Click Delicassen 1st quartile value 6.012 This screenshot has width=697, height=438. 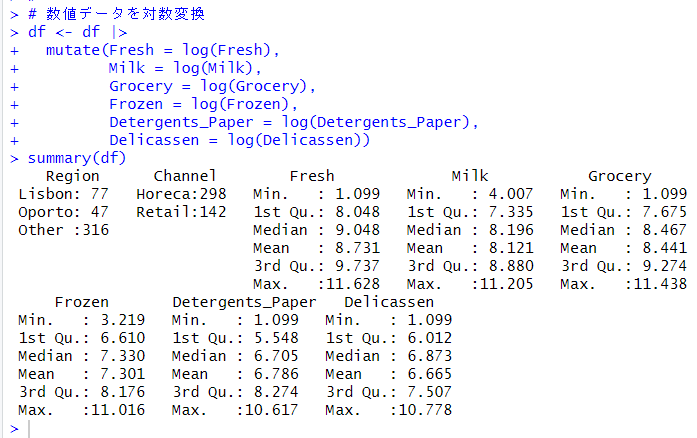pyautogui.click(x=430, y=338)
